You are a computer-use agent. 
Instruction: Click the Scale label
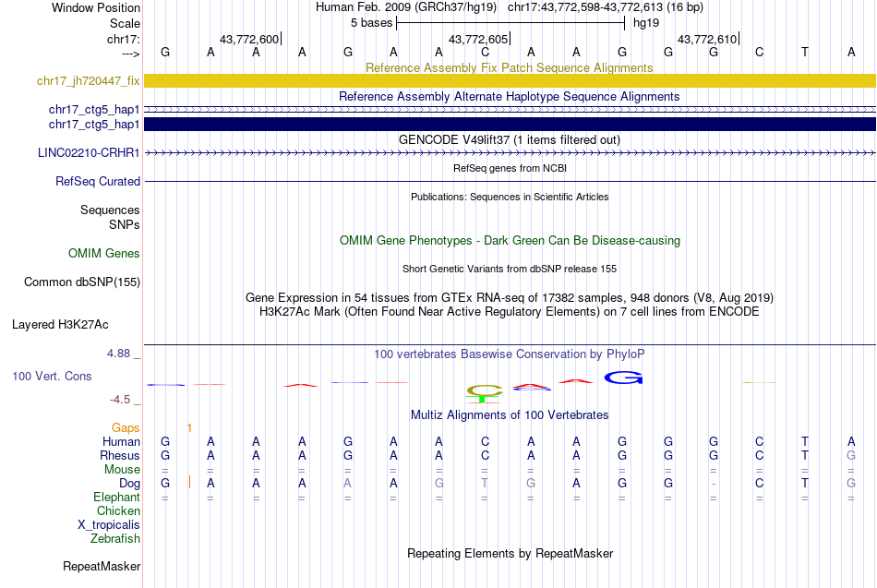point(125,23)
